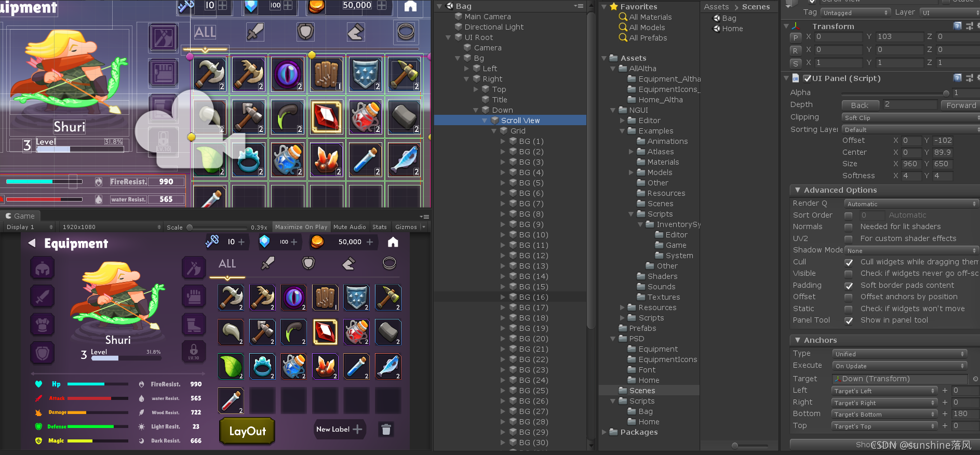This screenshot has height=455, width=980.
Task: Collapse the Advanced Options section
Action: point(798,190)
